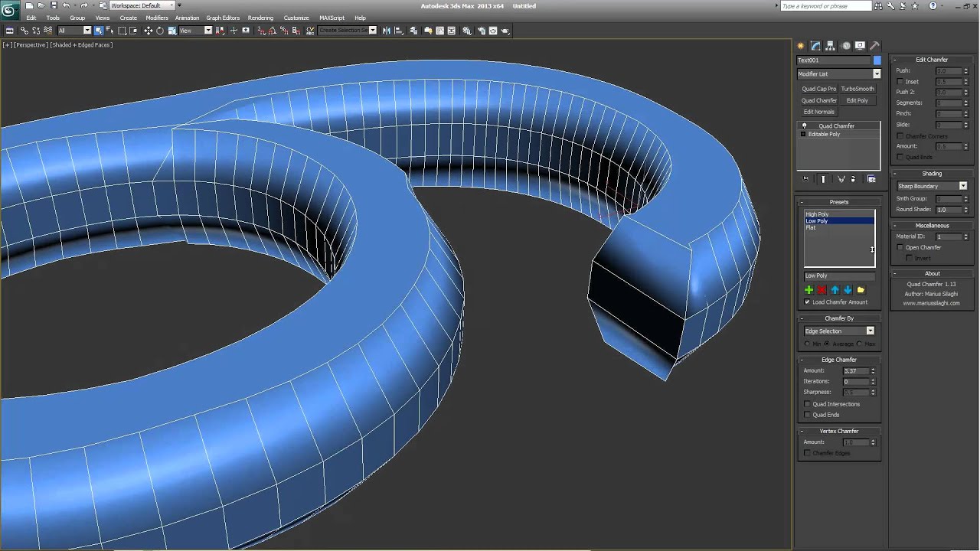Image resolution: width=980 pixels, height=551 pixels.
Task: Collapse the Shading rollout
Action: pos(932,174)
